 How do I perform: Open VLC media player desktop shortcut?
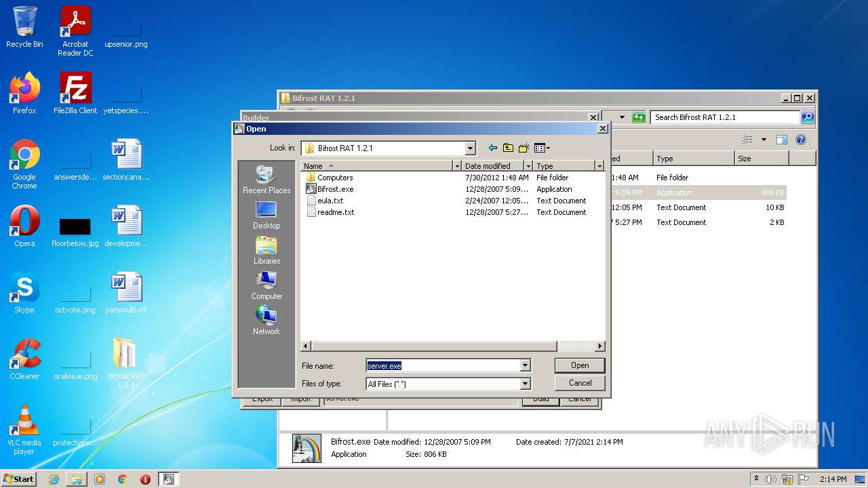pyautogui.click(x=24, y=429)
